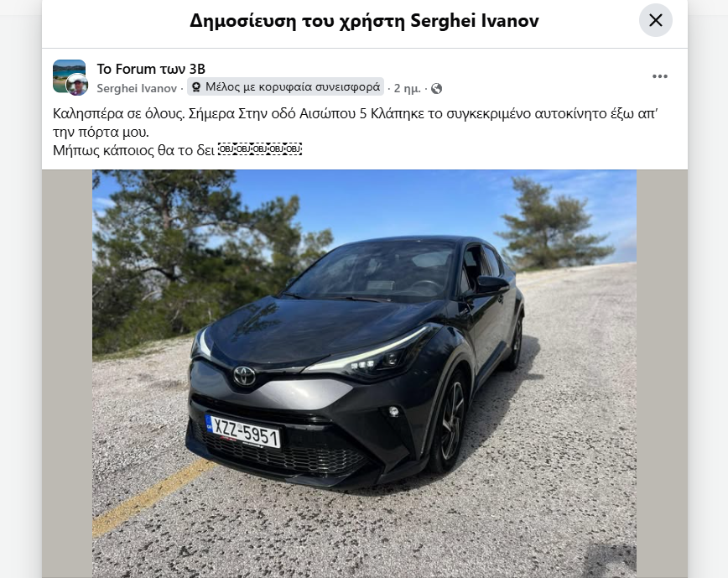Click the post text mentioning Αισώπου 5
This screenshot has height=578, width=728.
[355, 122]
